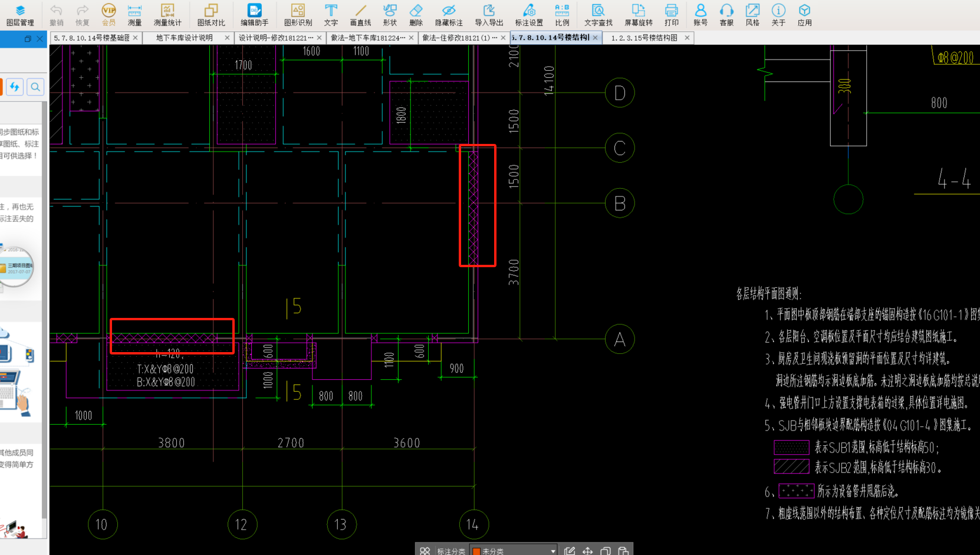Open the 客服 customer service icon

click(x=726, y=15)
